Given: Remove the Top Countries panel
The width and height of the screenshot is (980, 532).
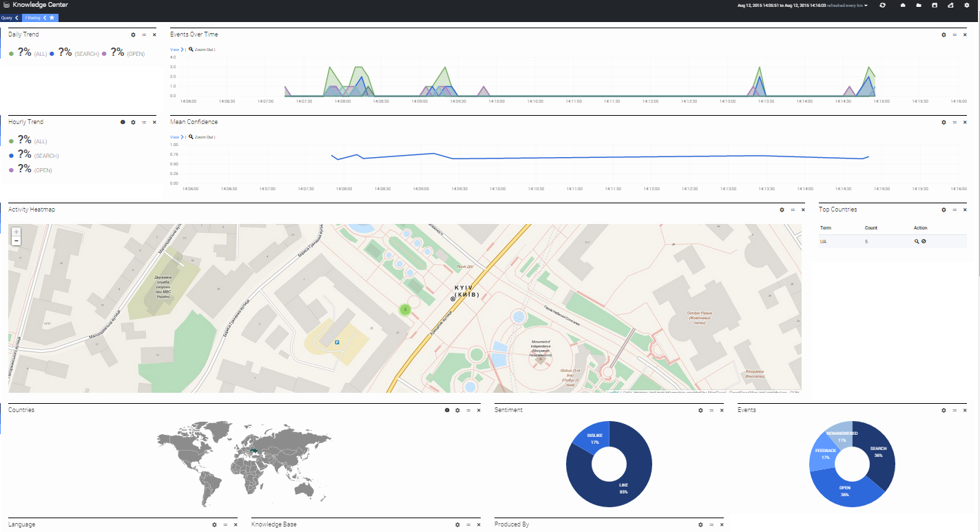Looking at the screenshot, I should tap(965, 209).
